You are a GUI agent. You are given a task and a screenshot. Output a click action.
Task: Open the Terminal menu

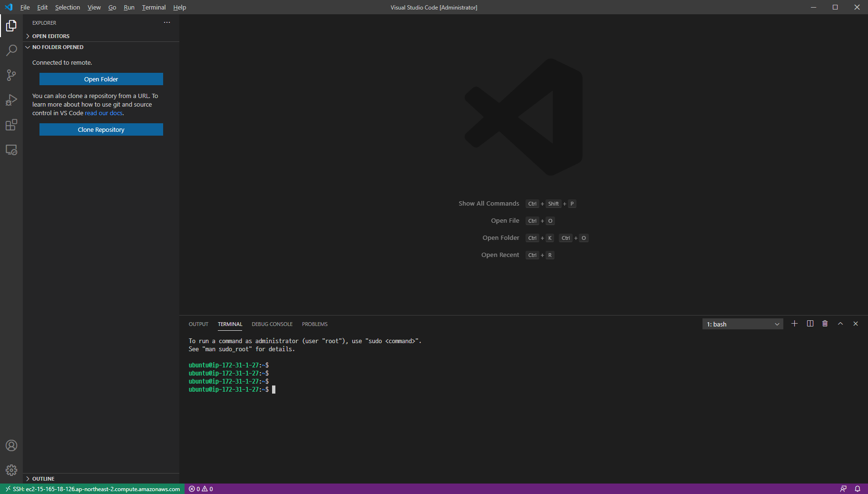point(154,7)
